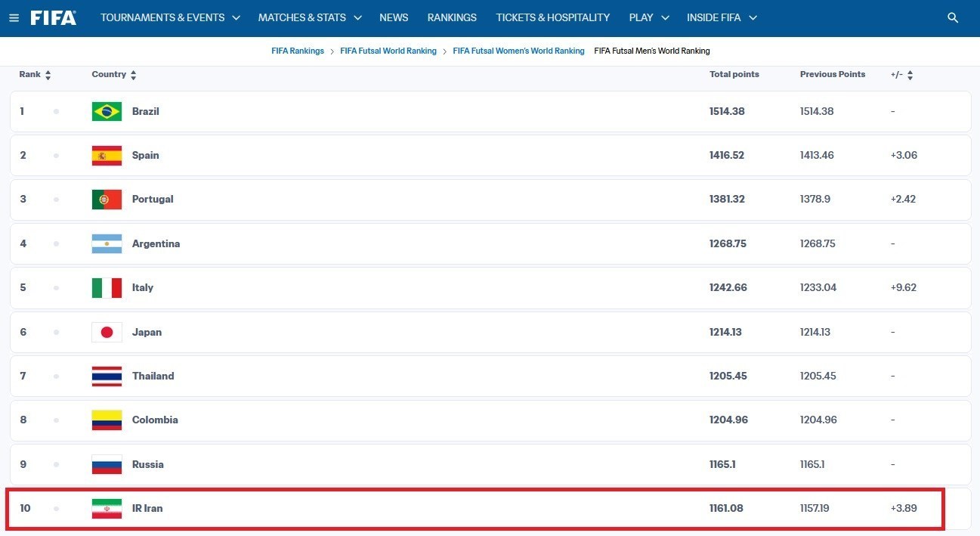This screenshot has height=536, width=980.
Task: Open the Brazil team name
Action: pyautogui.click(x=145, y=111)
